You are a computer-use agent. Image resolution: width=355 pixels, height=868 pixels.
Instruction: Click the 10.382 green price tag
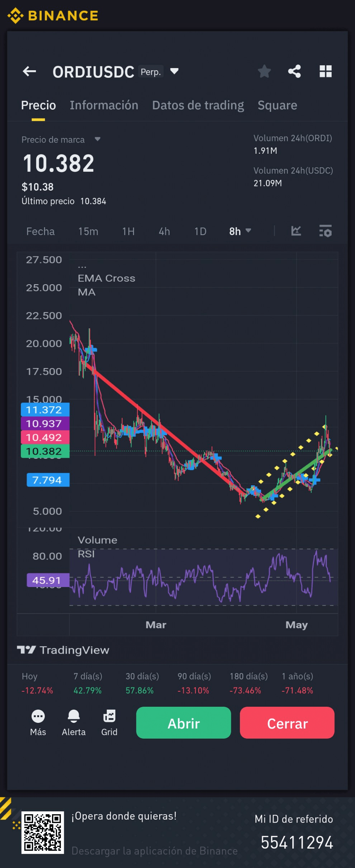[x=45, y=451]
